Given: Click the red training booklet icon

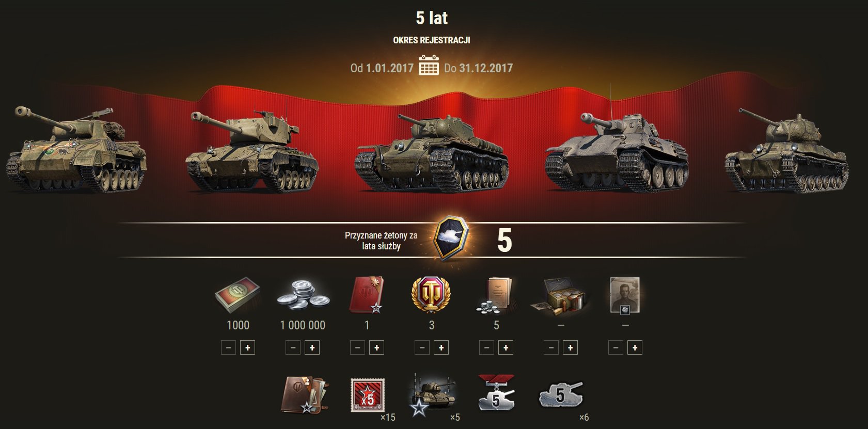Looking at the screenshot, I should pos(367,295).
